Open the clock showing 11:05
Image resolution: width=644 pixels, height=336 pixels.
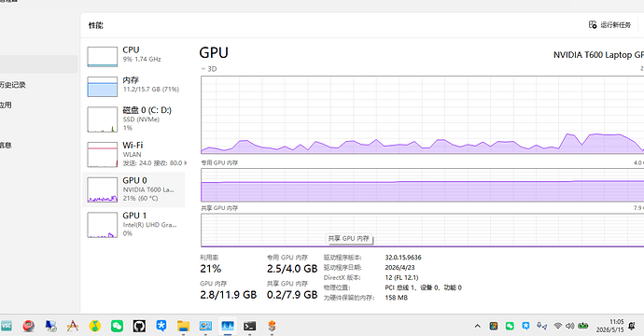[609, 326]
